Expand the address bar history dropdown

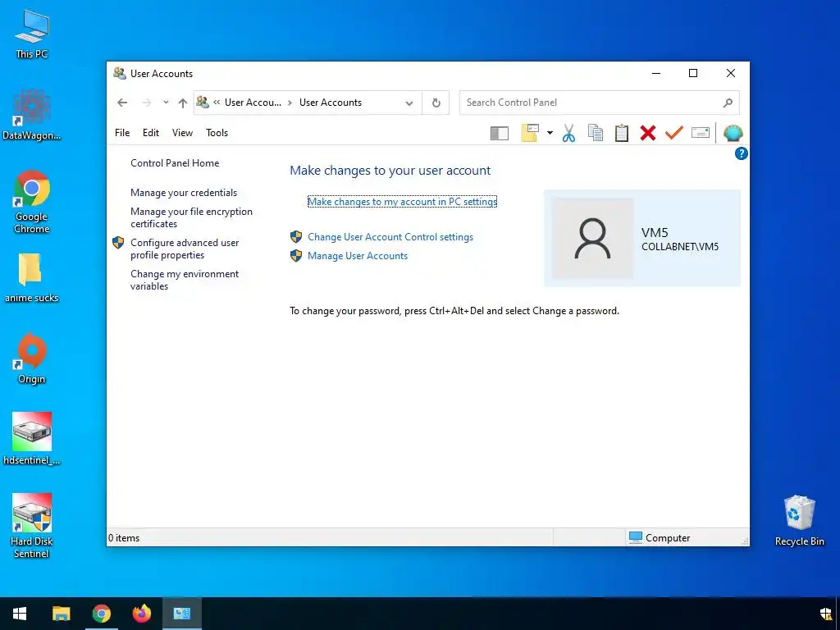click(409, 103)
